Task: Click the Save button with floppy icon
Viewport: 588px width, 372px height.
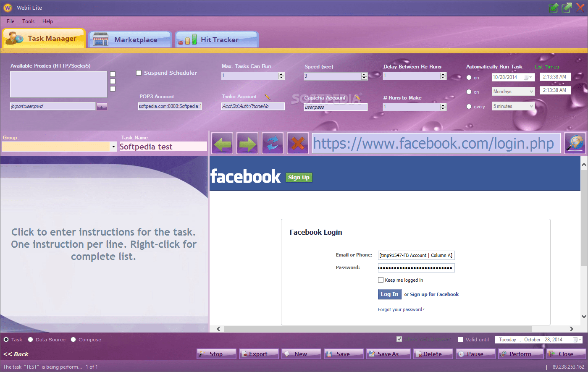Action: click(344, 354)
